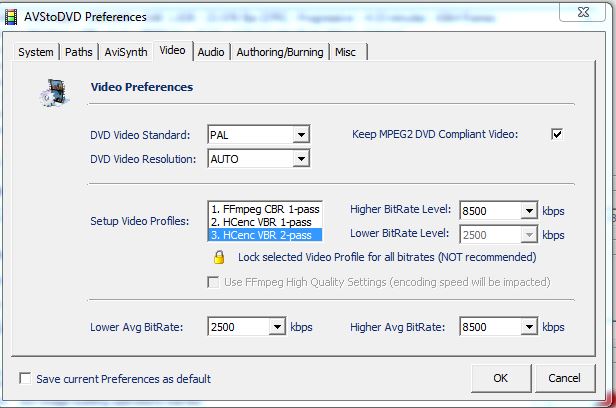
Task: Enable Save current Preferences as default
Action: (x=25, y=379)
